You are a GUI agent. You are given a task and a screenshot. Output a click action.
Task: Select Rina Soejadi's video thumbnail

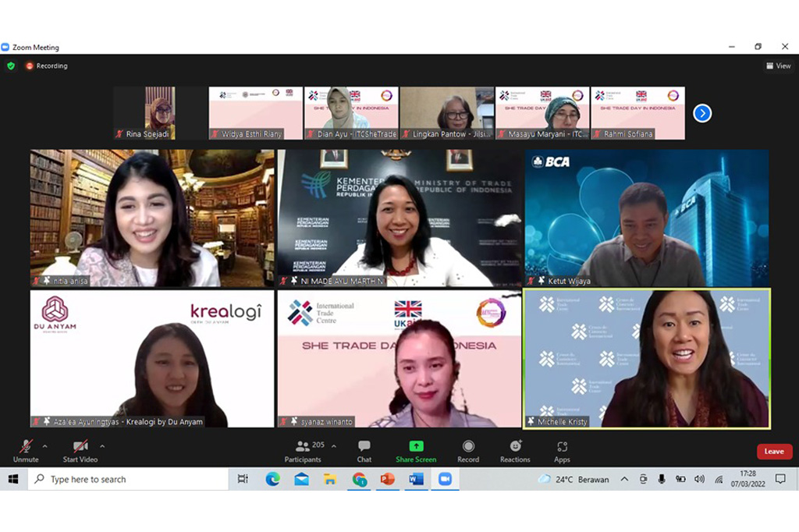161,113
